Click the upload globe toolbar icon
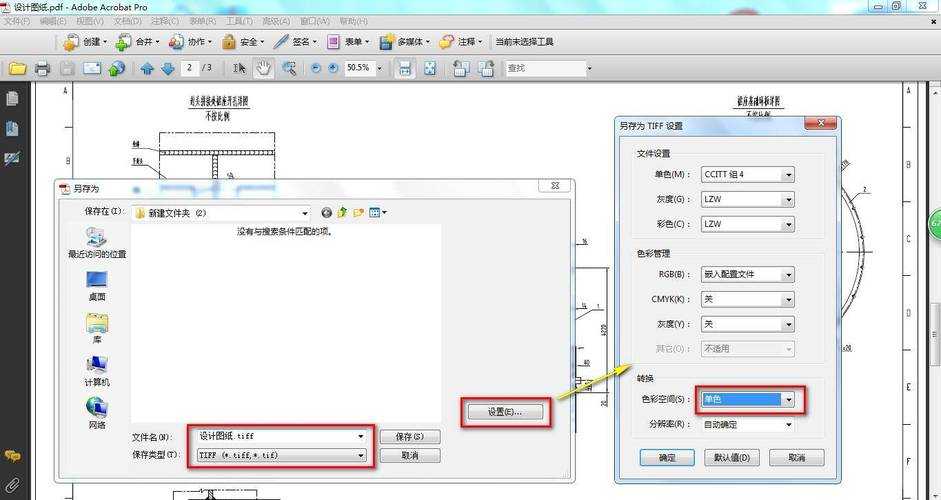The width and height of the screenshot is (941, 500). [117, 68]
